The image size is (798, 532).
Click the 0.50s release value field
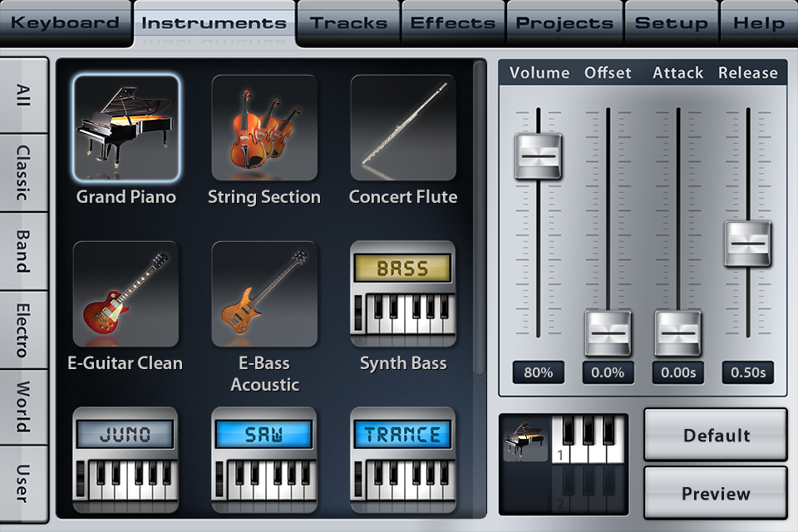point(747,372)
